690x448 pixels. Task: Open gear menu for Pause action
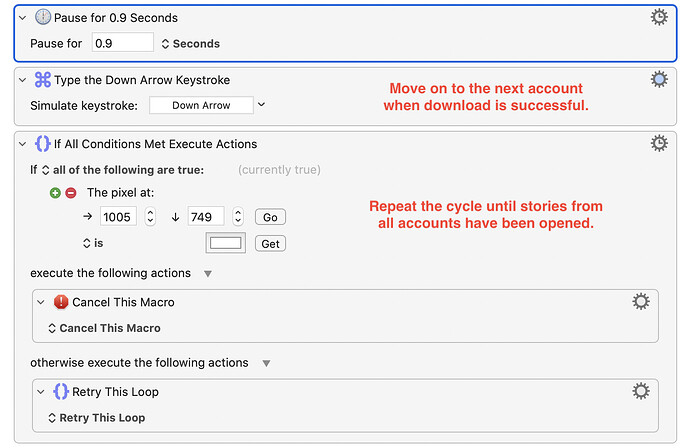coord(659,18)
